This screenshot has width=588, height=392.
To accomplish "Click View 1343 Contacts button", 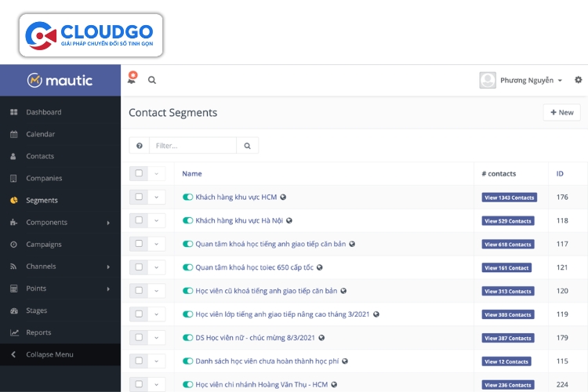I will tap(509, 198).
